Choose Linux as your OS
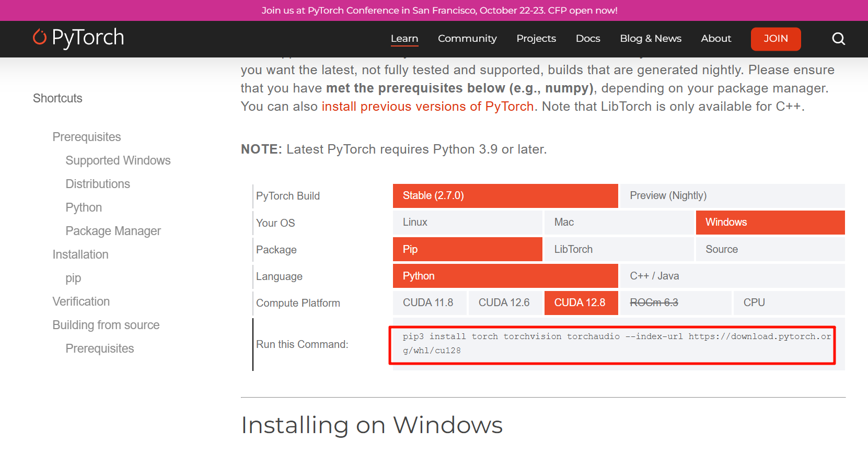Screen dimensions: 868x454 point(467,223)
